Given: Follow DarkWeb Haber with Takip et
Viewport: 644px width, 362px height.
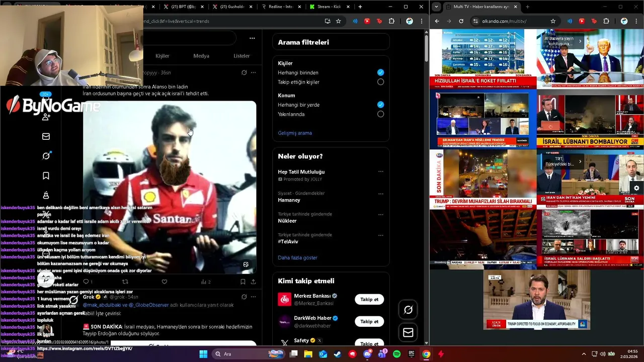Looking at the screenshot, I should 369,321.
